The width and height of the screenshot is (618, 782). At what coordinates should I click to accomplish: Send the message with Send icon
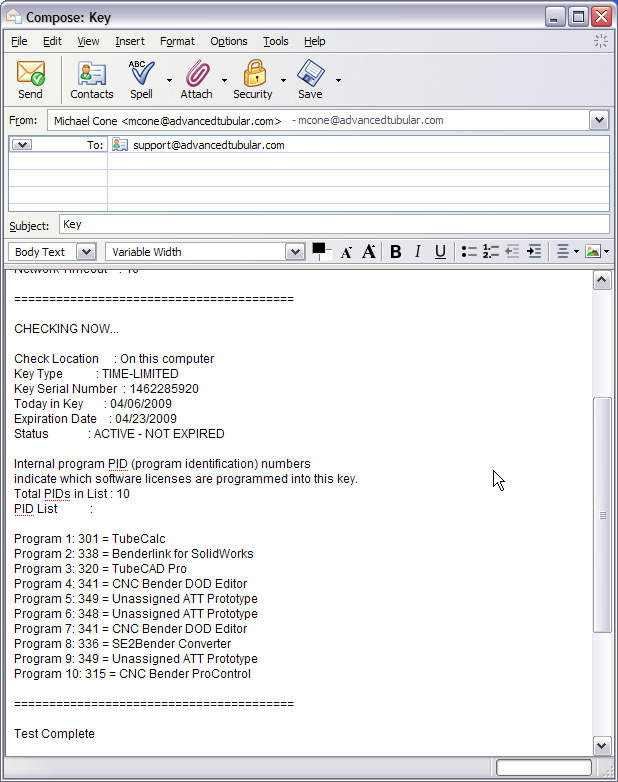click(30, 79)
